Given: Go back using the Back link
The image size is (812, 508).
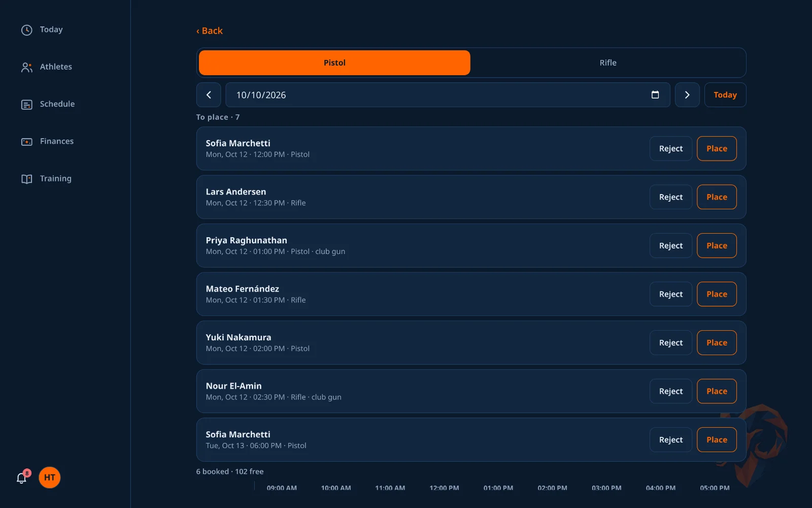Looking at the screenshot, I should 210,31.
